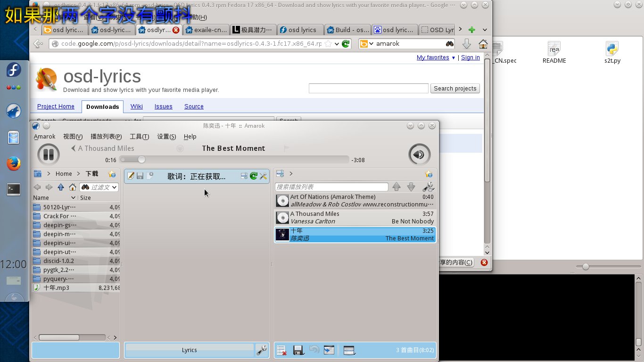644x362 pixels.
Task: Click the flag icon next to The Best Moment
Action: tap(287, 148)
